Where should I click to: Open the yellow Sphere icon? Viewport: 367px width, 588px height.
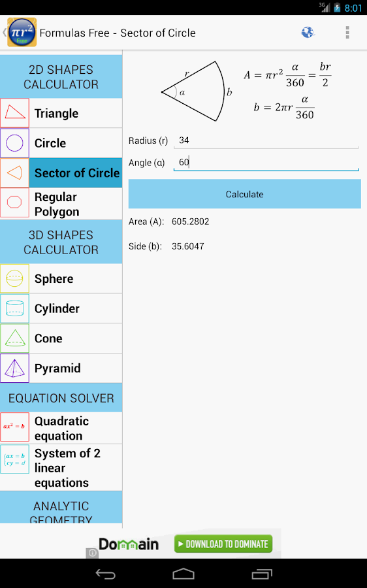pos(14,278)
